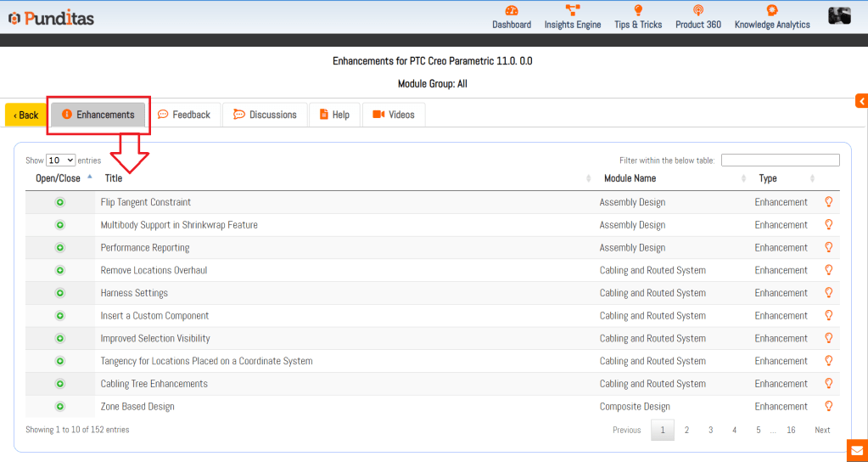Open the Dashboard gauge icon

(x=511, y=11)
